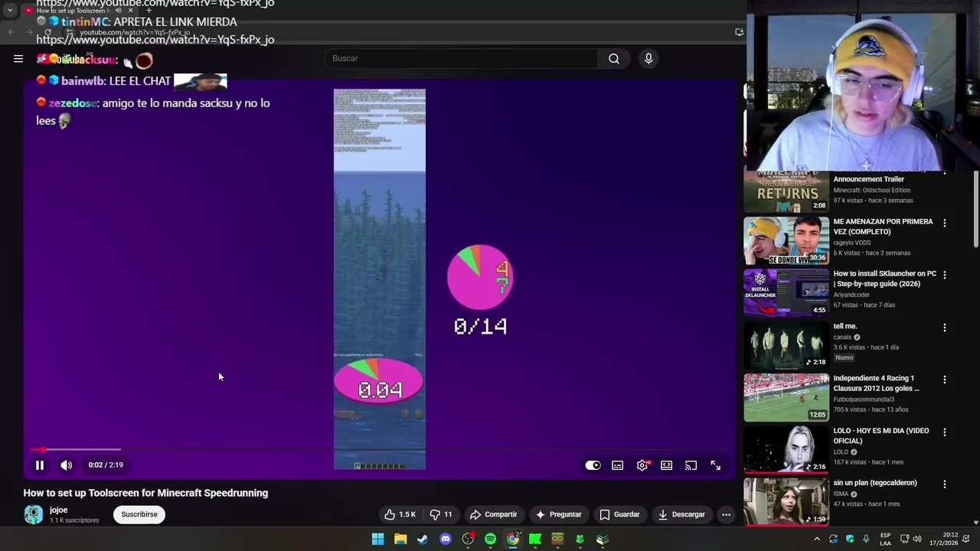Click the Suscribirse button

coord(139,514)
